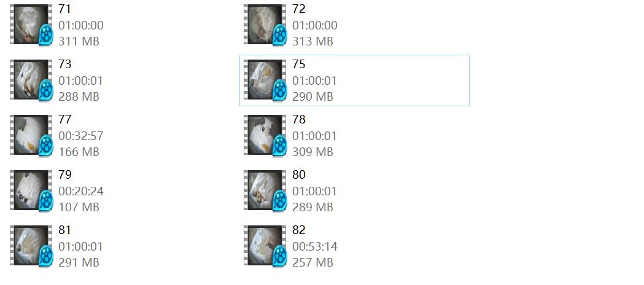The width and height of the screenshot is (644, 285).
Task: Click the 313 MB size text
Action: pyautogui.click(x=312, y=42)
